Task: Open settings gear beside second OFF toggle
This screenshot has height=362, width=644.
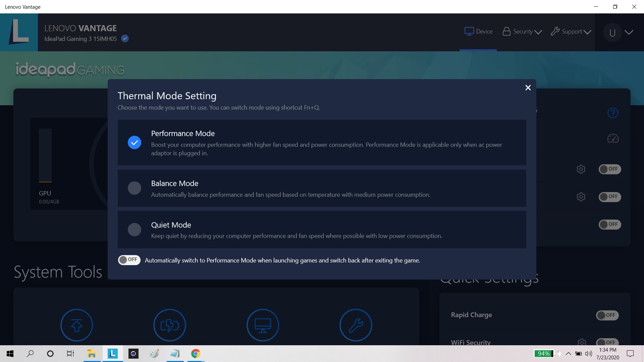Action: pyautogui.click(x=581, y=197)
